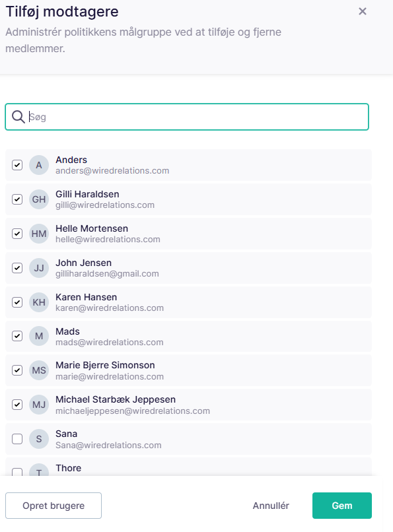
Task: Uncheck the checkbox for Anders
Action: (17, 165)
